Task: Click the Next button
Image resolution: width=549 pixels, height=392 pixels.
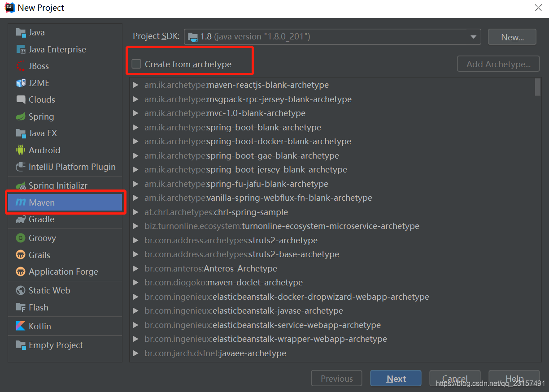Action: (x=396, y=379)
